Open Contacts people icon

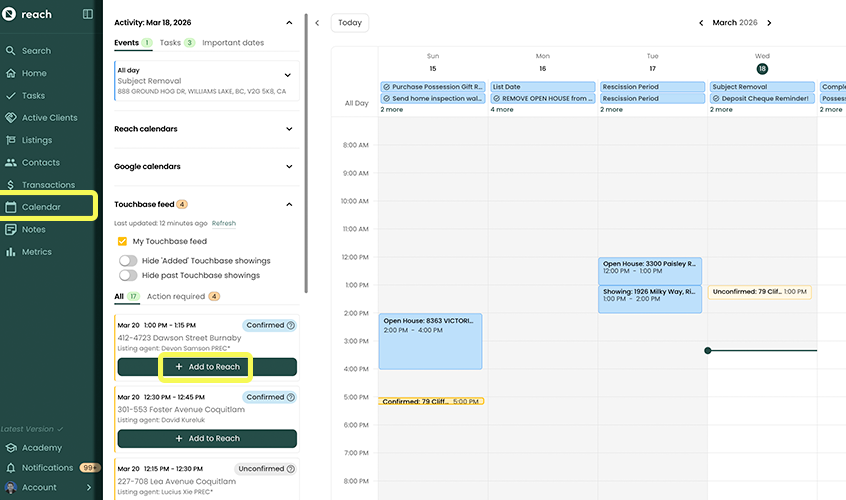click(10, 162)
